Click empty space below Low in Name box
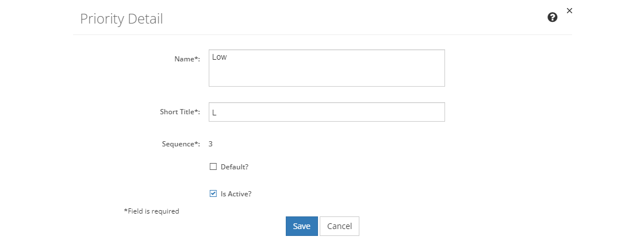 tap(327, 76)
